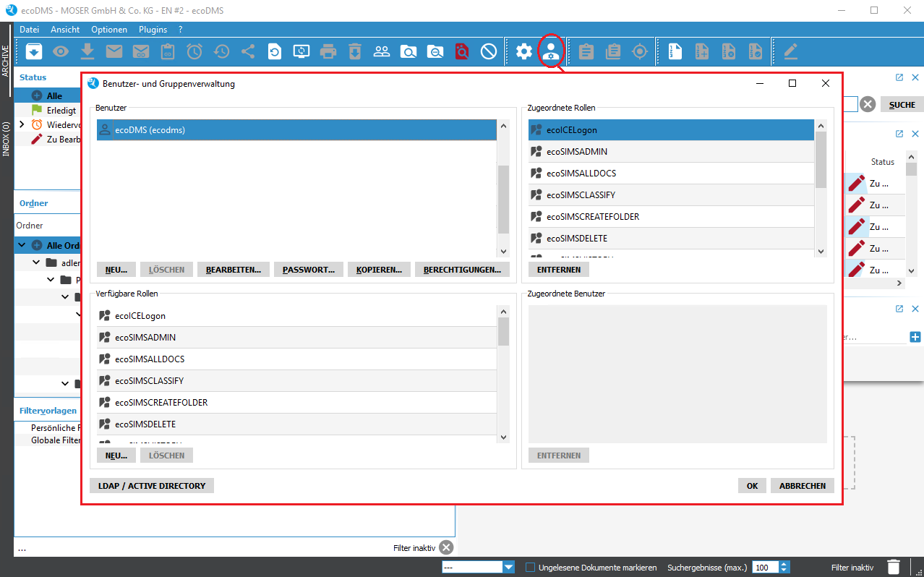Click the plain envelope mail icon
Image resolution: width=924 pixels, height=577 pixels.
pyautogui.click(x=114, y=51)
